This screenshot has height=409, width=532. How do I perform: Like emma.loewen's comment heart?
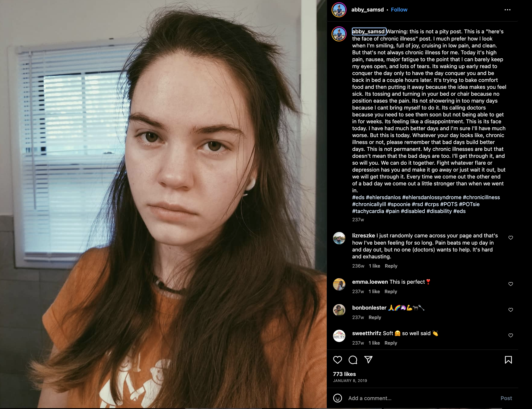pos(511,284)
